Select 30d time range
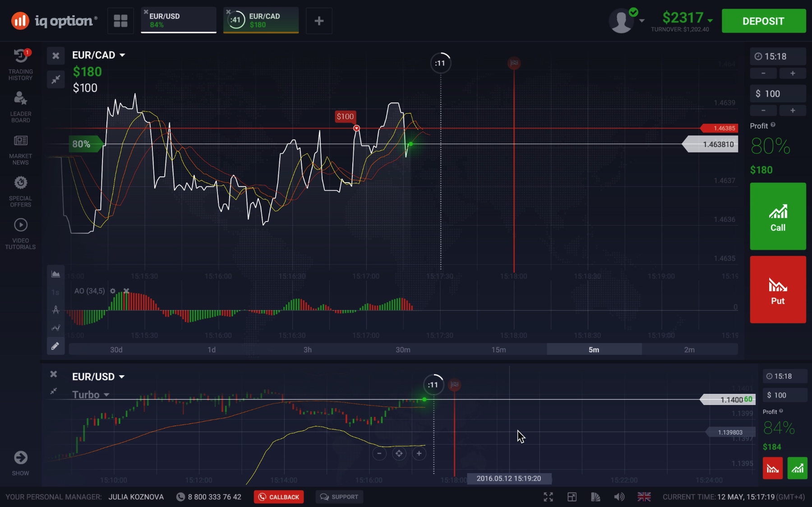 (116, 350)
